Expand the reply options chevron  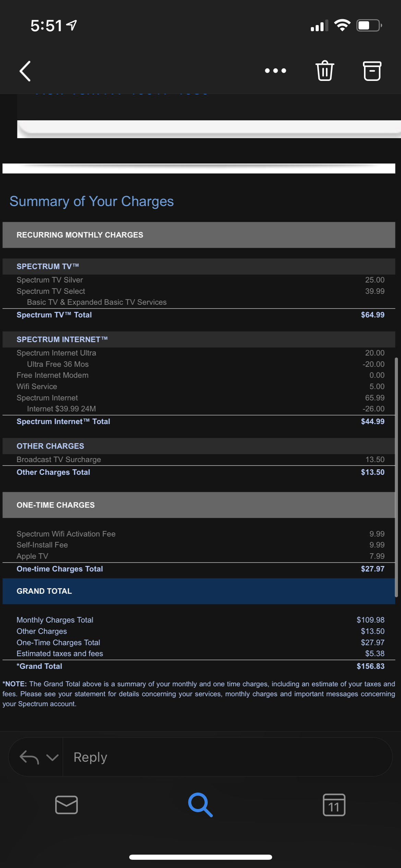coord(52,757)
